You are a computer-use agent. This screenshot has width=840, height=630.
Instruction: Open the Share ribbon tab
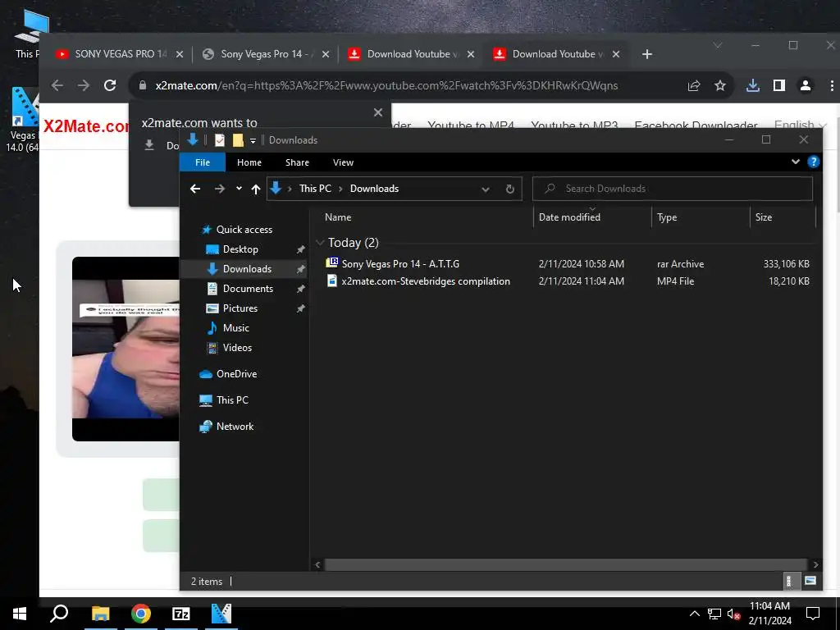(297, 162)
